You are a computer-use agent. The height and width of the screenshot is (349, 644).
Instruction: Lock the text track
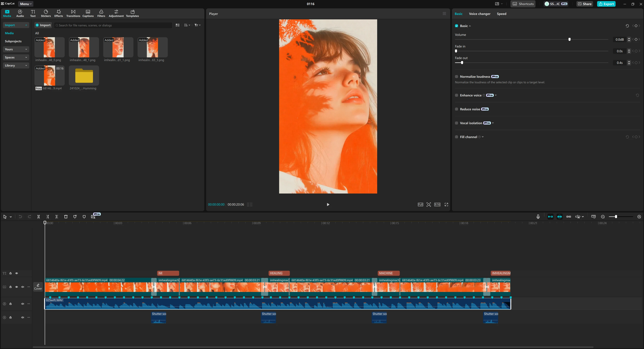[x=10, y=273]
